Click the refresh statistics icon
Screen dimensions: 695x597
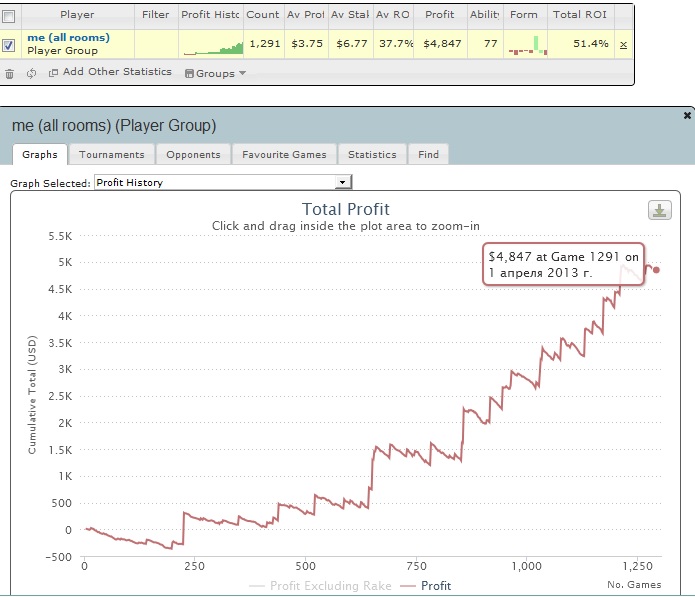click(x=31, y=73)
